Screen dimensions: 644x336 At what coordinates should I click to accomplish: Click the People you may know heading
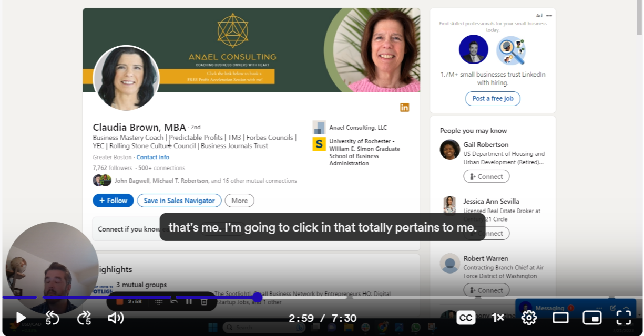point(473,131)
